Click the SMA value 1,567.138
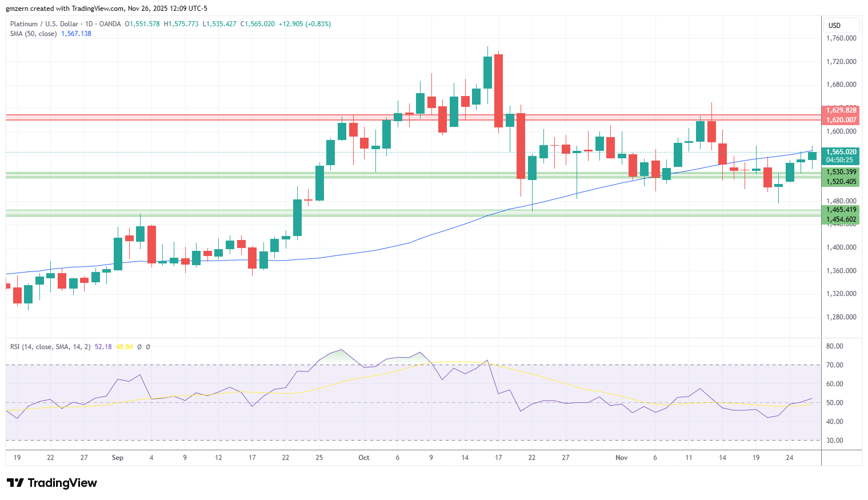The width and height of the screenshot is (868, 500). 76,34
